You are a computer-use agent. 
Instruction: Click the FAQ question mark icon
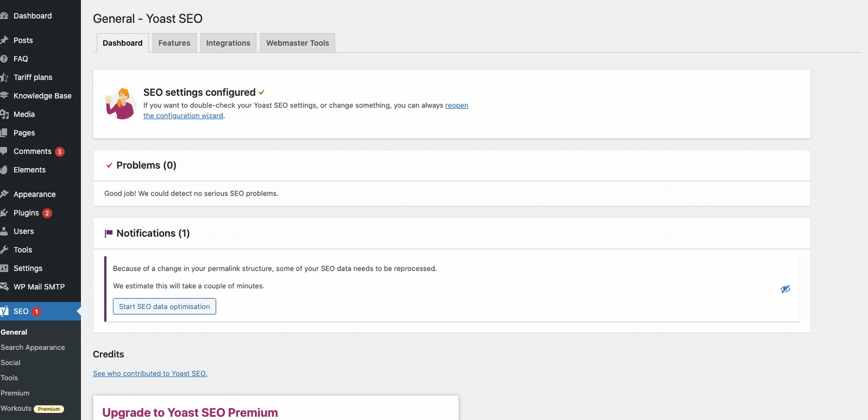coord(4,59)
